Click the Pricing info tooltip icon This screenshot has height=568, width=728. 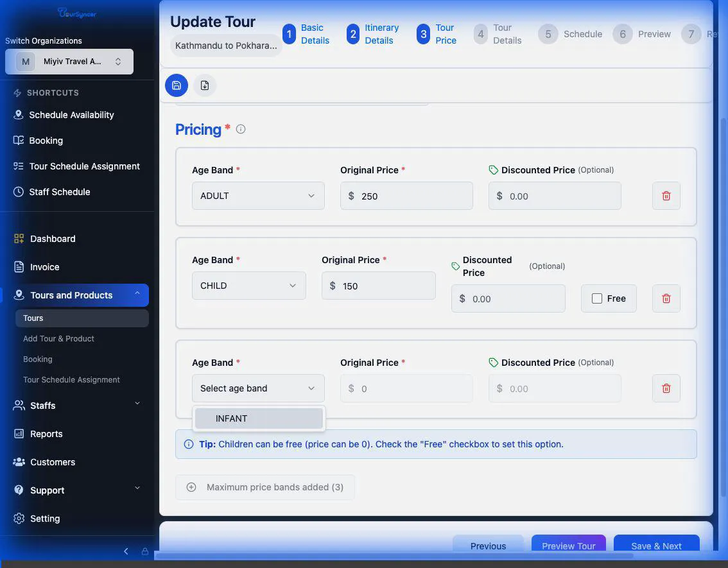pos(240,128)
